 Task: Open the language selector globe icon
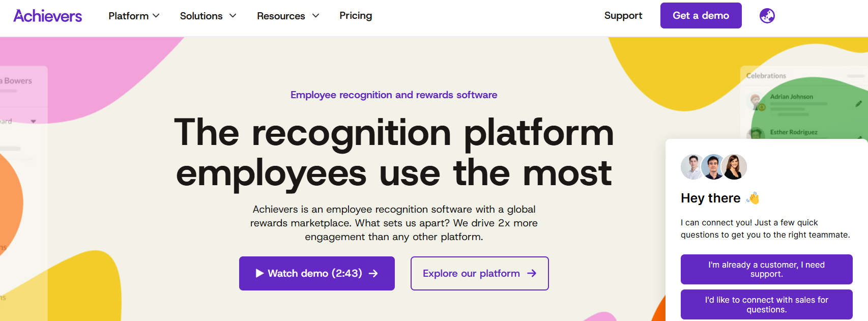(x=767, y=15)
